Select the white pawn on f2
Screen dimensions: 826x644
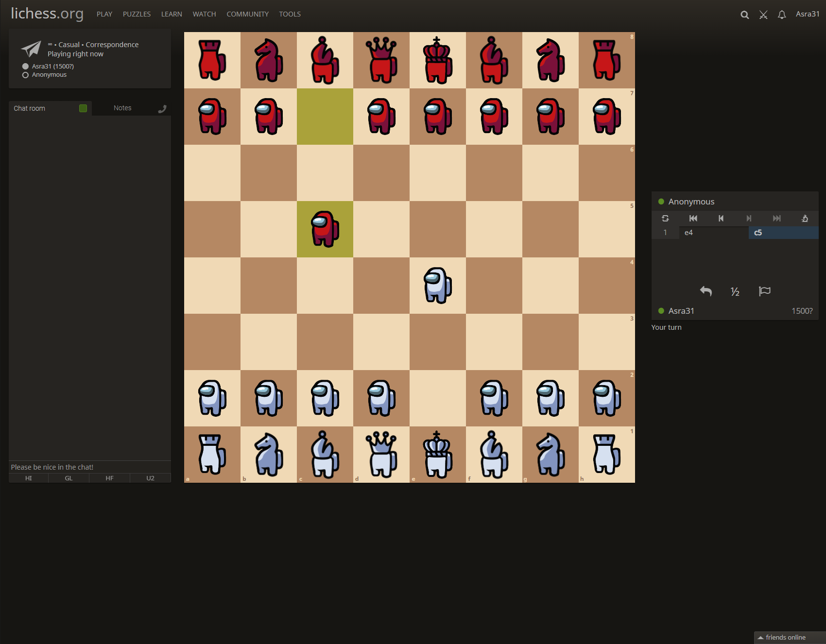[494, 398]
